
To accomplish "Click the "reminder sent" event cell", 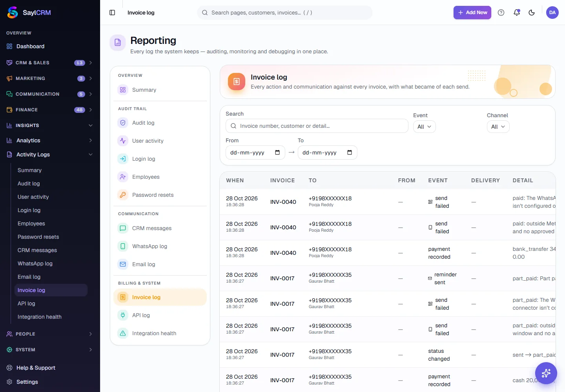I will coord(443,278).
